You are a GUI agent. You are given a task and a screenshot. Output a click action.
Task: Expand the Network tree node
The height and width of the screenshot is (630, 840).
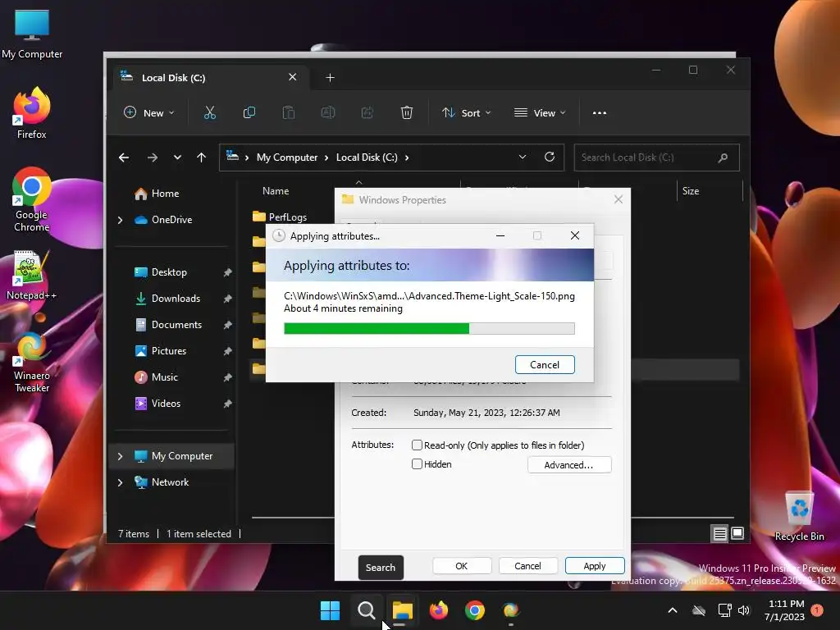pyautogui.click(x=120, y=482)
